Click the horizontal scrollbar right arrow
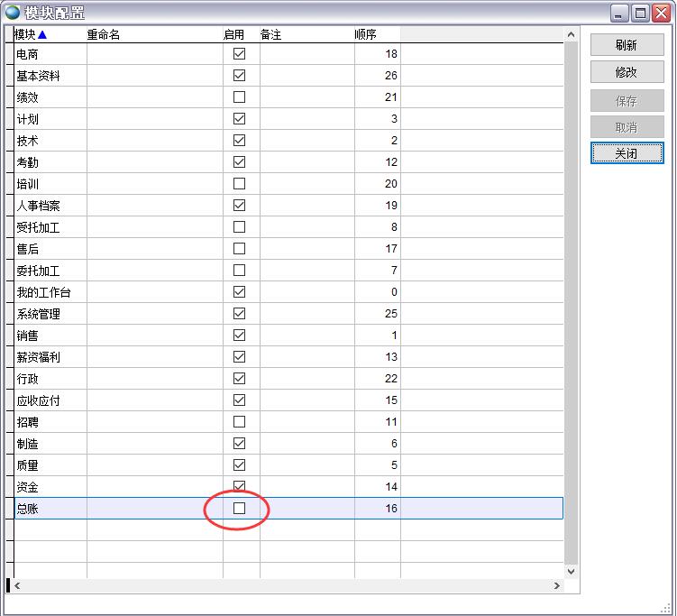Image resolution: width=677 pixels, height=616 pixels. [557, 586]
